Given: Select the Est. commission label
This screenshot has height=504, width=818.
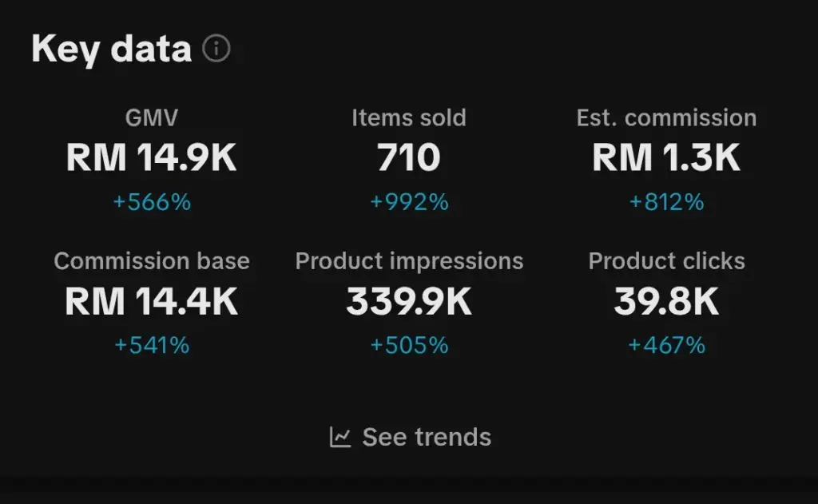Looking at the screenshot, I should pos(666,118).
